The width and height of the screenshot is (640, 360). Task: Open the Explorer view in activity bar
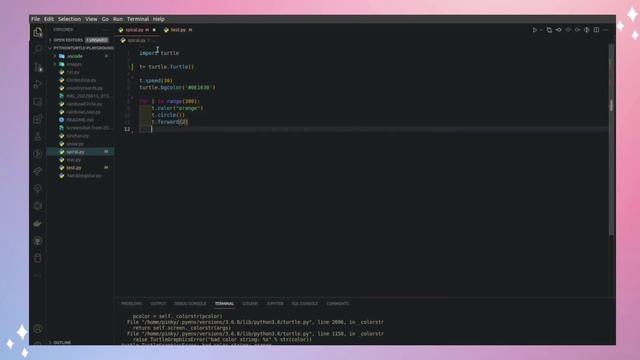point(38,32)
